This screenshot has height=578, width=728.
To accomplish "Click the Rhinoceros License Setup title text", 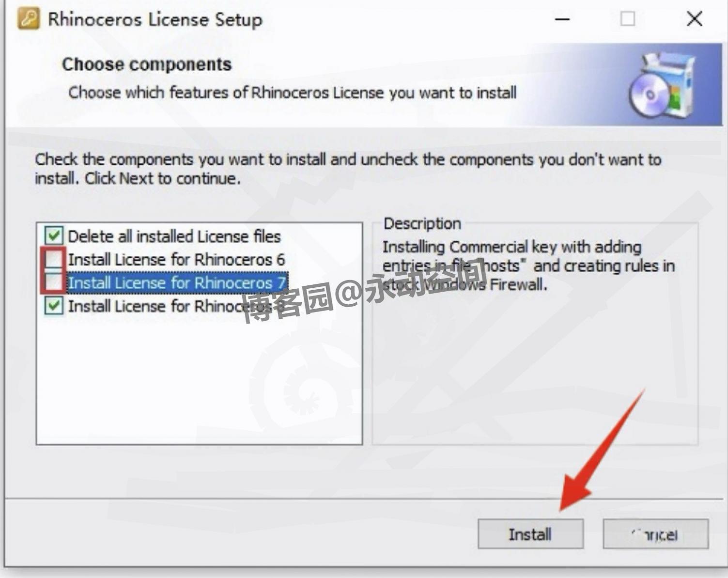I will [x=155, y=20].
